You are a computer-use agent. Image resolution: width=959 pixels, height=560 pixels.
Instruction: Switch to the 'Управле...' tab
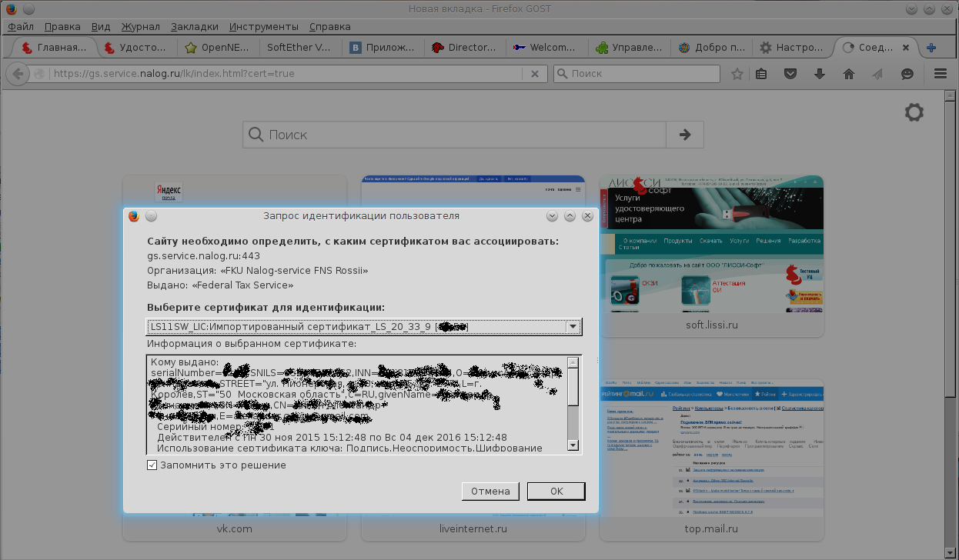pyautogui.click(x=629, y=48)
